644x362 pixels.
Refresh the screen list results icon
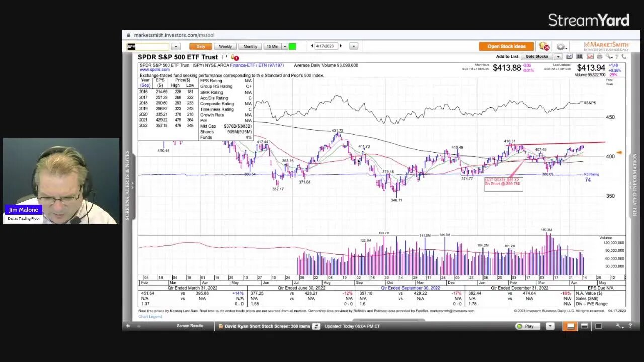[316, 326]
